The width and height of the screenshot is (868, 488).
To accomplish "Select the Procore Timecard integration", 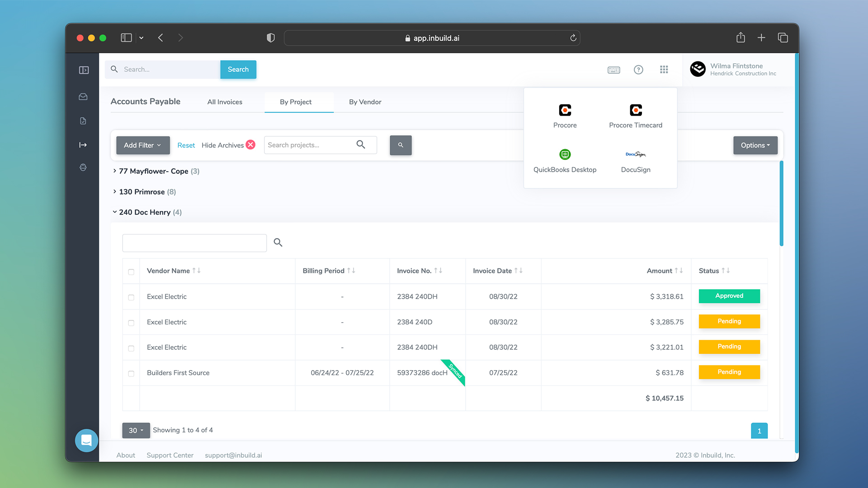I will pyautogui.click(x=636, y=115).
